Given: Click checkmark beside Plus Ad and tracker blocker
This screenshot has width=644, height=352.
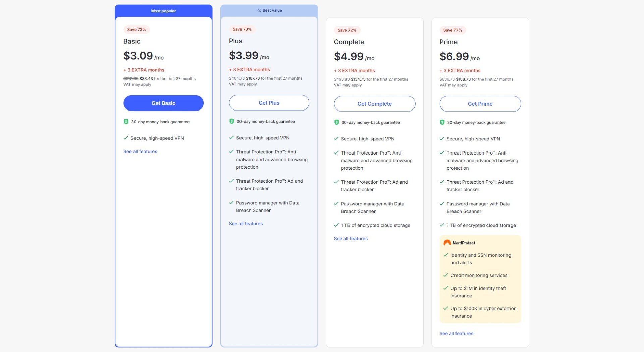Looking at the screenshot, I should click(231, 181).
